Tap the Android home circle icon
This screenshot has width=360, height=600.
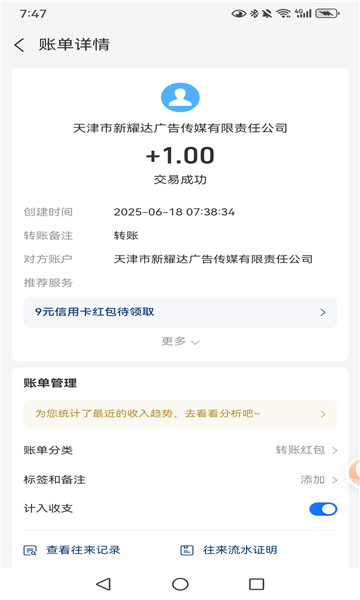point(180,584)
